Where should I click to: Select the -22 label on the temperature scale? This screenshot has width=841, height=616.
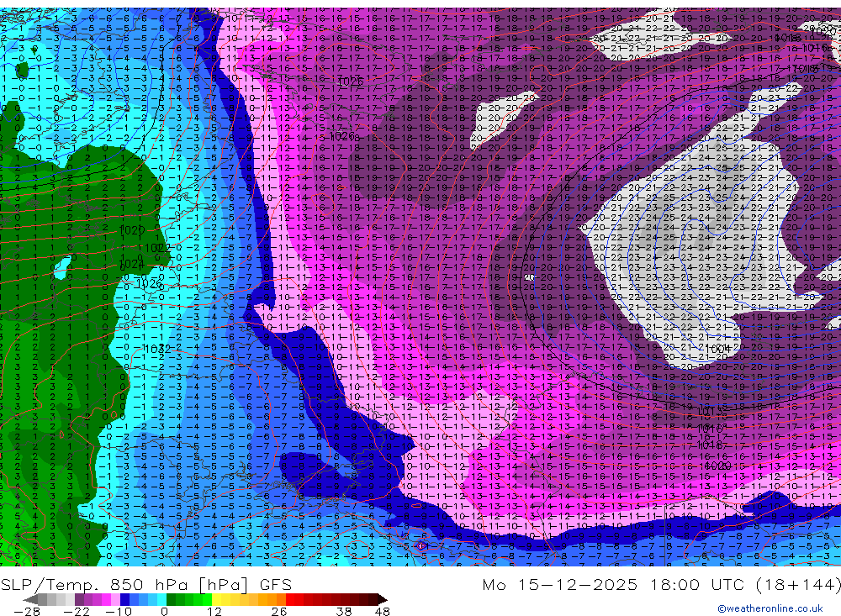tap(77, 612)
